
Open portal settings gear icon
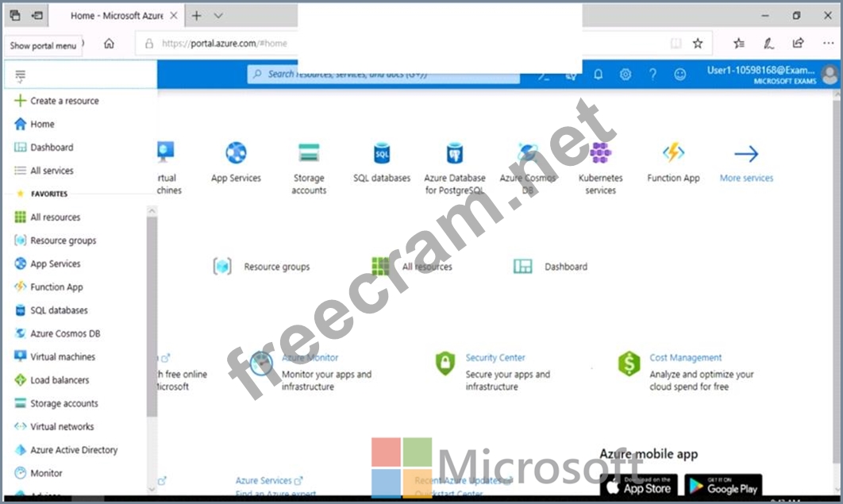(626, 74)
